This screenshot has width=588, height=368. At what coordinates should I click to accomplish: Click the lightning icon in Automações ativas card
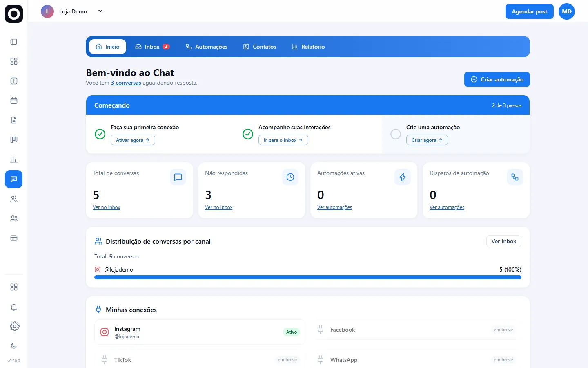tap(403, 177)
